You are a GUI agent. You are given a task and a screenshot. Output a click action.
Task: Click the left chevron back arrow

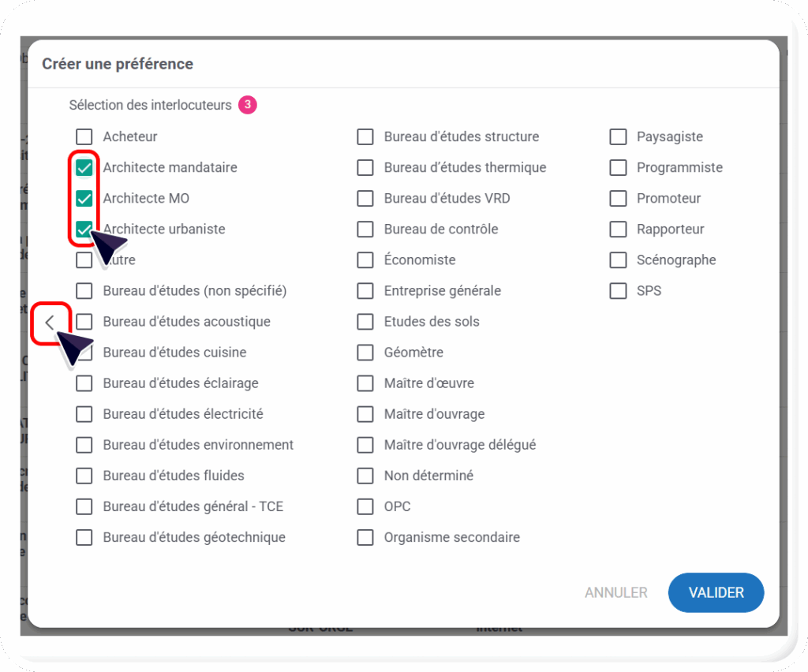pyautogui.click(x=50, y=322)
